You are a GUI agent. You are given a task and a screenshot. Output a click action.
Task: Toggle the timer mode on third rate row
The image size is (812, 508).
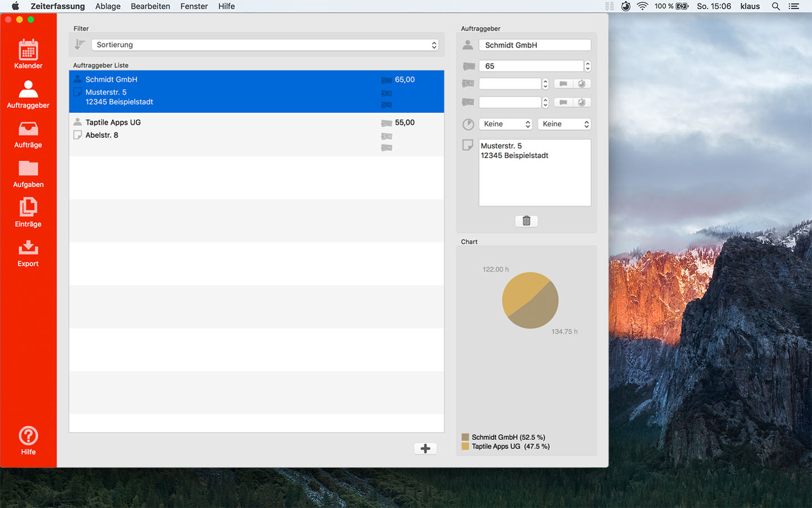582,102
